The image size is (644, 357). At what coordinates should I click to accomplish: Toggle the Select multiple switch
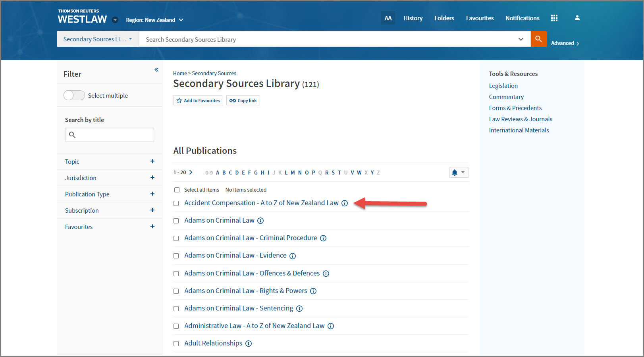tap(74, 95)
